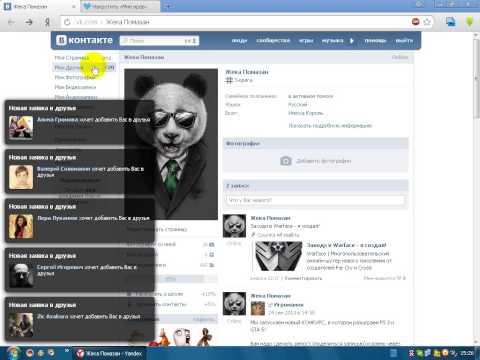This screenshot has width=480, height=360.
Task: Open помощь in the VK header
Action: click(375, 41)
